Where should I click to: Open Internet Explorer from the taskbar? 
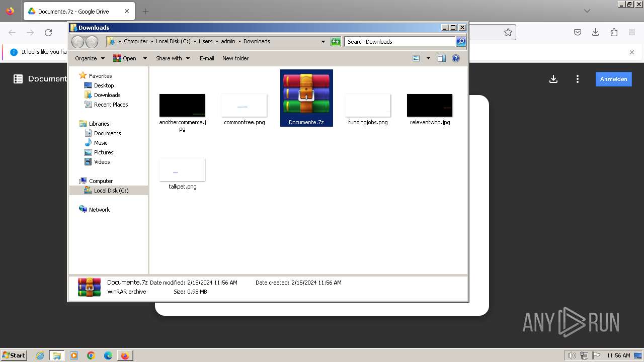[40, 355]
